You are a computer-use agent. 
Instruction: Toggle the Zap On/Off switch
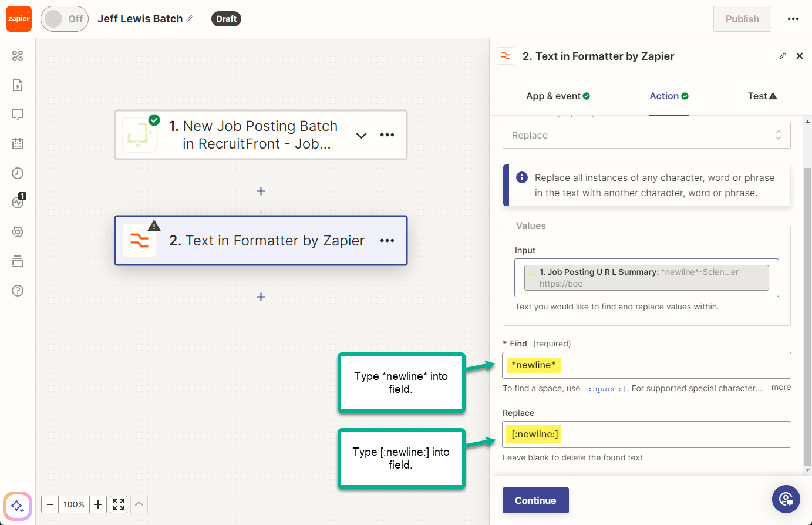65,19
